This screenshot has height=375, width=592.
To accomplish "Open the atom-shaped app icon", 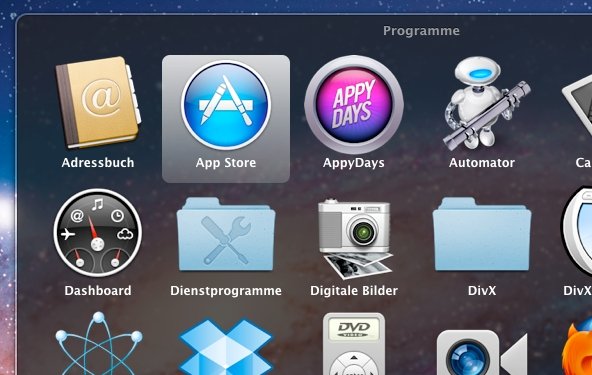I will click(x=98, y=343).
